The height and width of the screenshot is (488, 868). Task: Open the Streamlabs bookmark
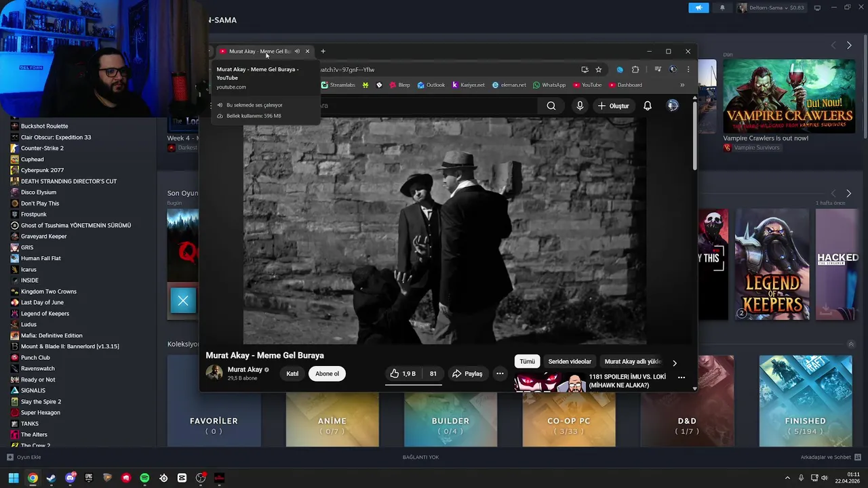[338, 85]
